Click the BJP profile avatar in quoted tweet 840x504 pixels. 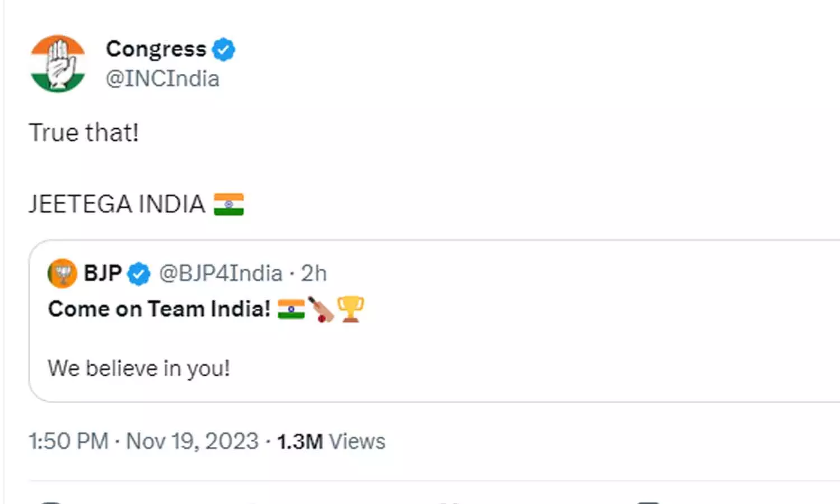pos(62,274)
